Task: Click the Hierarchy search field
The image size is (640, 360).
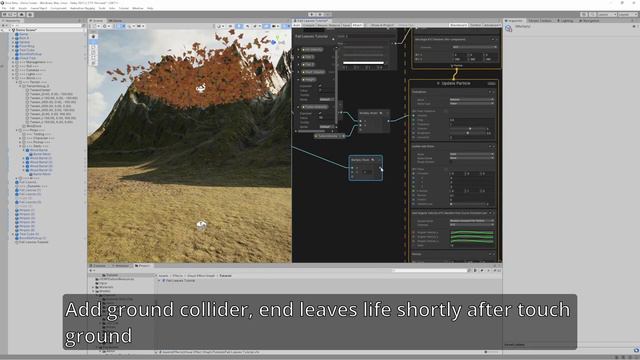Action: click(48, 25)
